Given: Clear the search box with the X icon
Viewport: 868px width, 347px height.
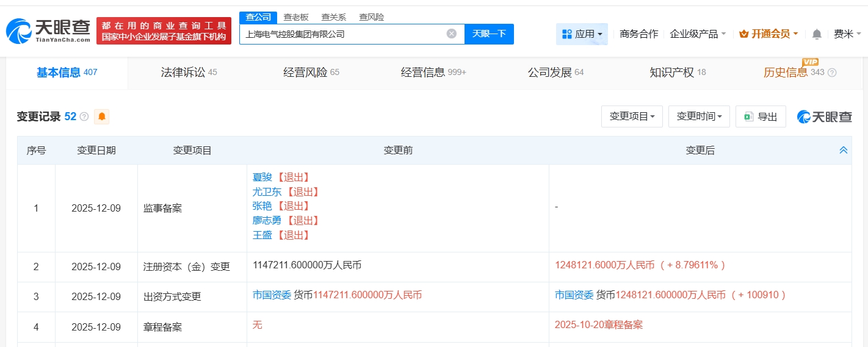Looking at the screenshot, I should point(451,34).
